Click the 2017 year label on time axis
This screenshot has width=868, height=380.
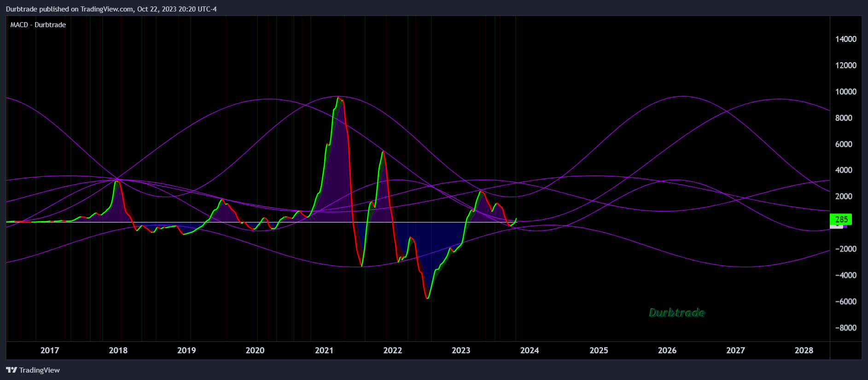50,351
